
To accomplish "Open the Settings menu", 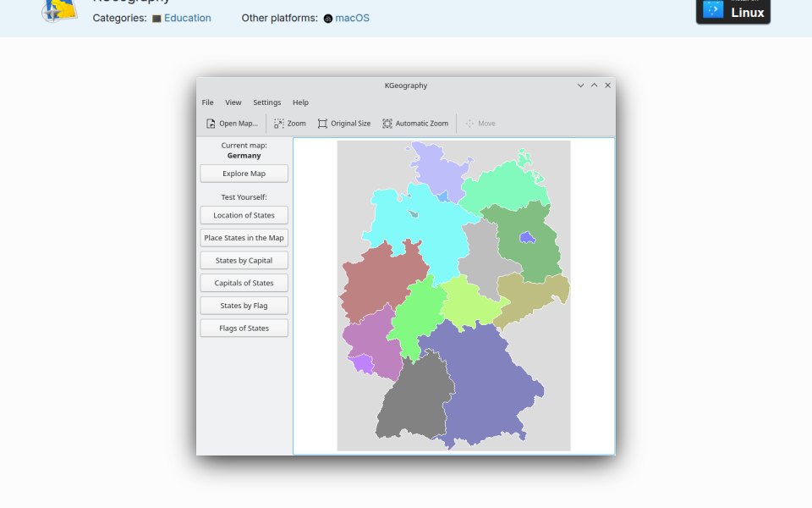I will [266, 102].
